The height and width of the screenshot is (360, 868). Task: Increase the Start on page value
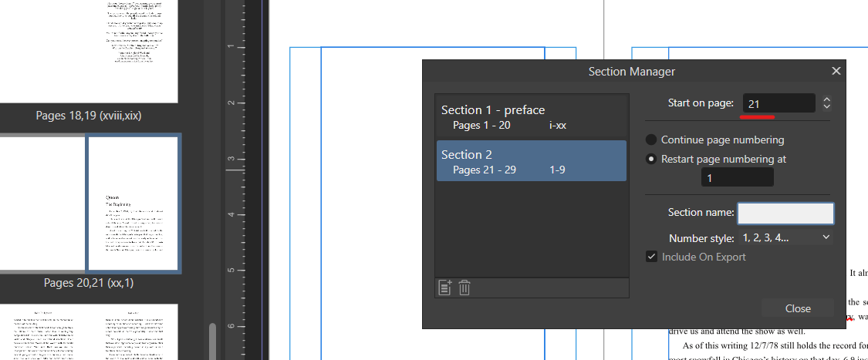(x=827, y=99)
